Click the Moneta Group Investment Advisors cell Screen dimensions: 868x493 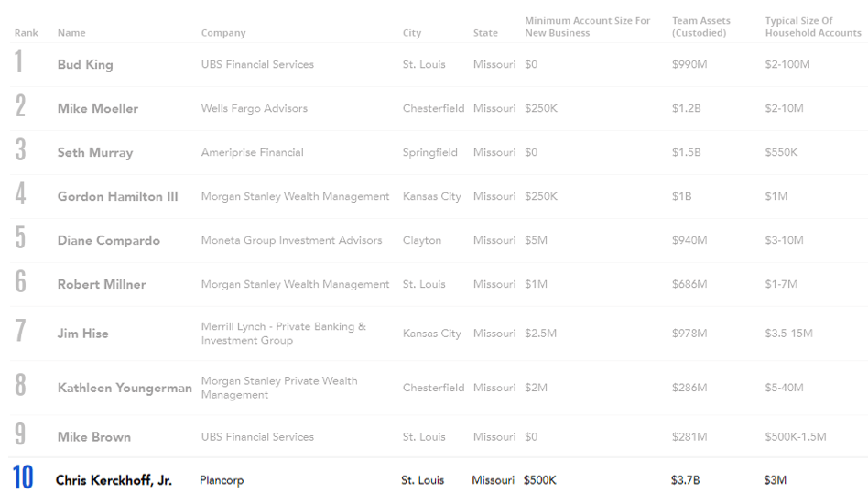(x=292, y=240)
